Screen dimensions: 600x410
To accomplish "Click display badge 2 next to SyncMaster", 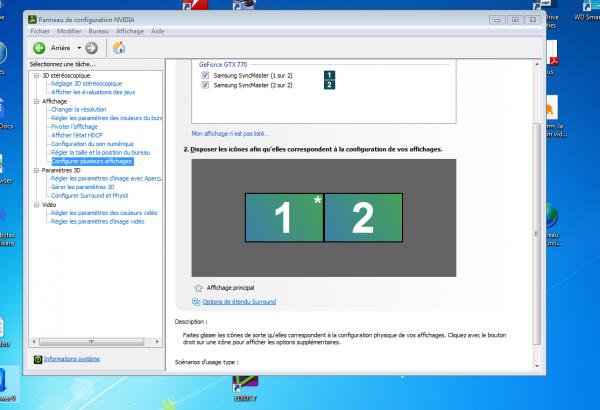I will (329, 85).
